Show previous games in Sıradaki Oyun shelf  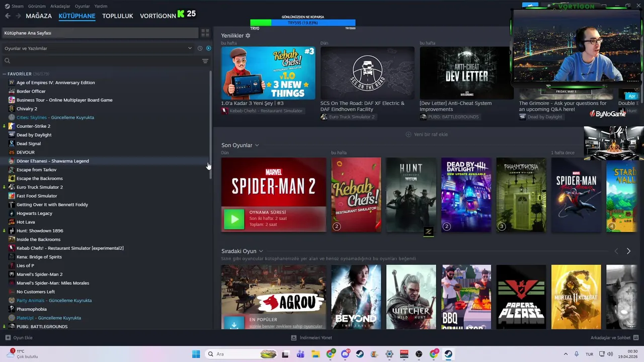click(616, 251)
